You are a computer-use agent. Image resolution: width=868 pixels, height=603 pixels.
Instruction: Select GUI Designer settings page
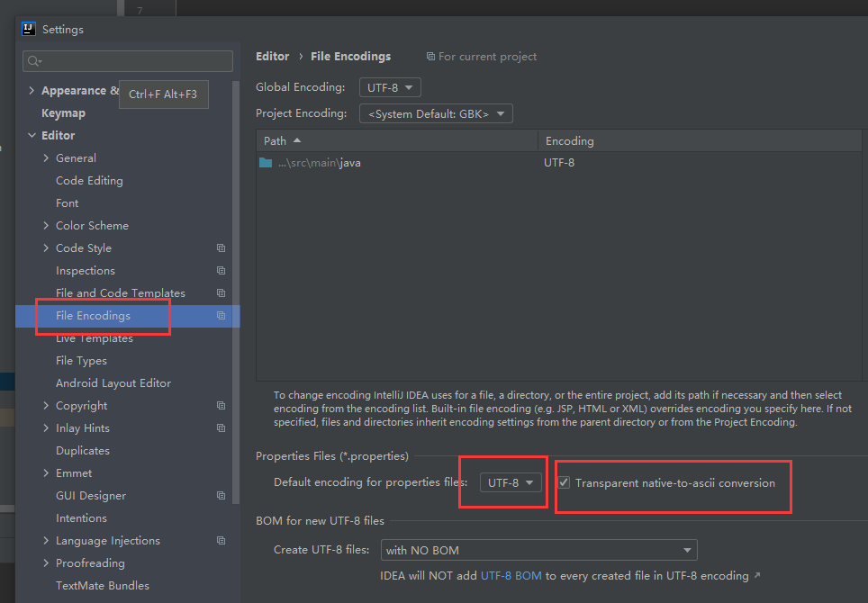click(x=91, y=496)
